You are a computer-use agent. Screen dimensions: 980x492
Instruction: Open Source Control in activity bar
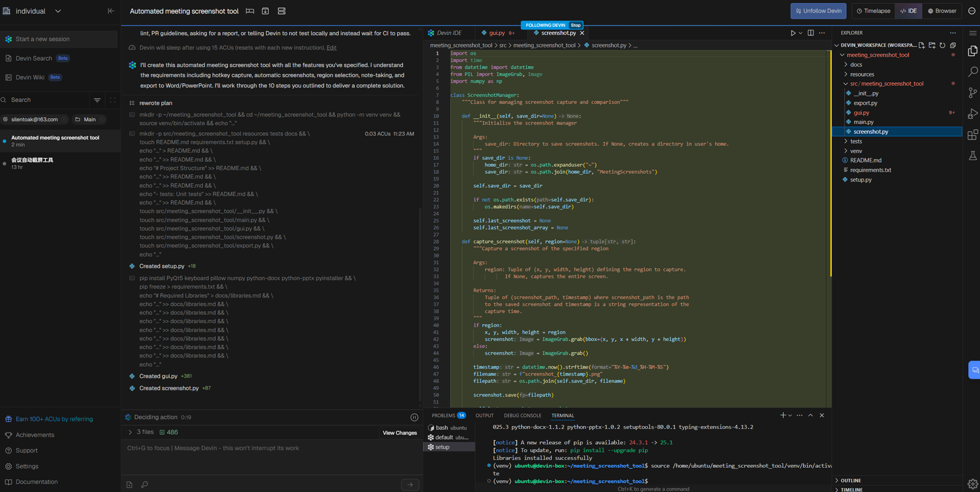coord(973,93)
